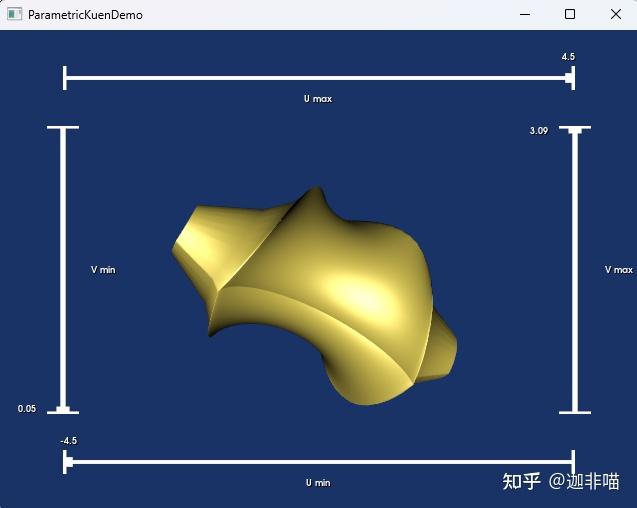Click the left end cap of U max slider
This screenshot has width=637, height=508.
65,78
